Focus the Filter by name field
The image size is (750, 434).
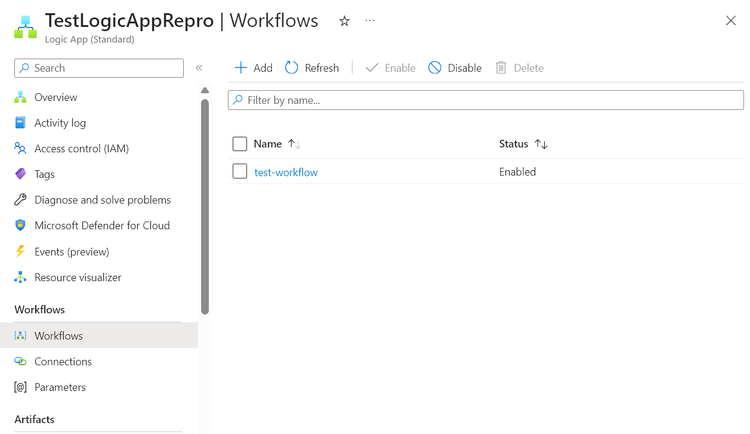pyautogui.click(x=490, y=100)
